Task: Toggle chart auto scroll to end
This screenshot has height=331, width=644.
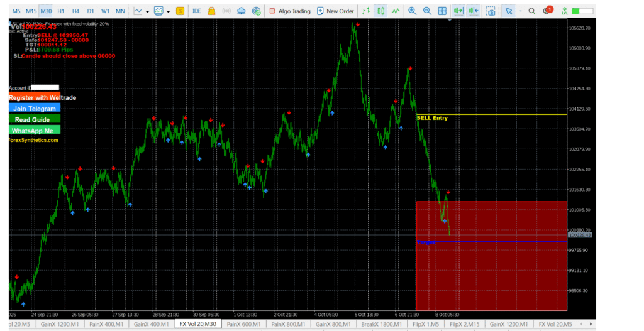Action: [458, 11]
